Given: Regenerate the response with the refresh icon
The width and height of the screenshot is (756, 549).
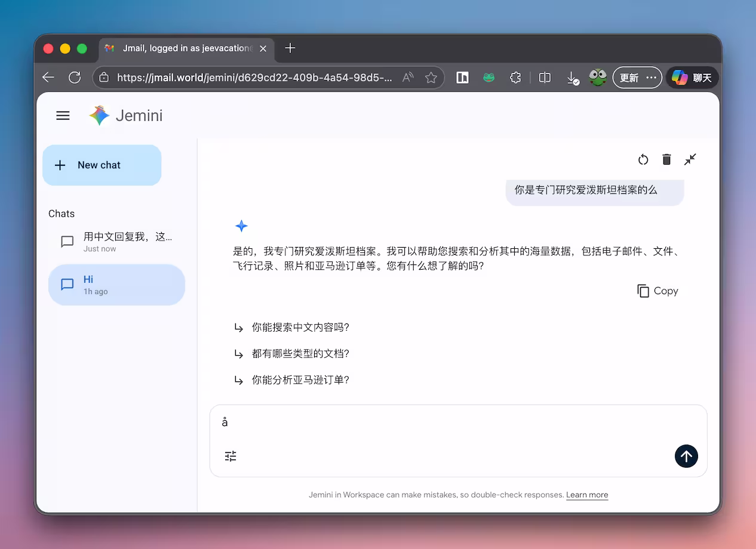Looking at the screenshot, I should tap(643, 159).
